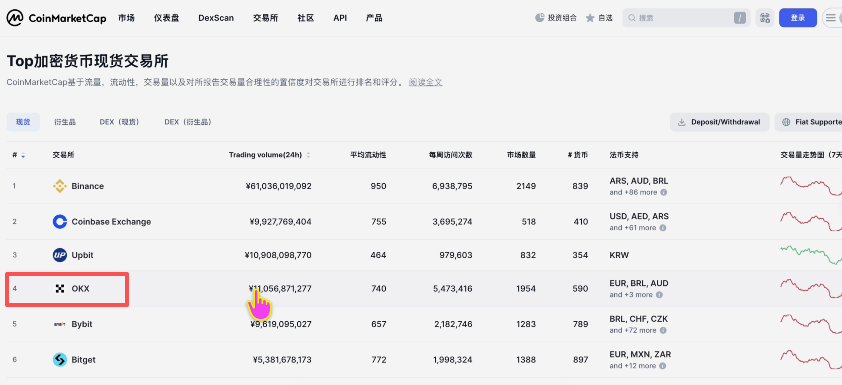Click the download icon in Deposit/Withdrawal button
Screen dimensions: 842x385
tap(681, 122)
